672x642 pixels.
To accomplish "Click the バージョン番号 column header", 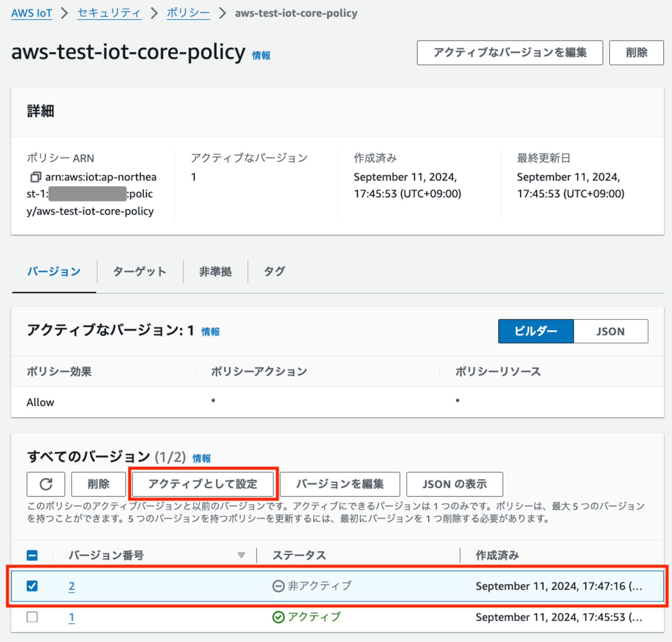I will point(106,555).
